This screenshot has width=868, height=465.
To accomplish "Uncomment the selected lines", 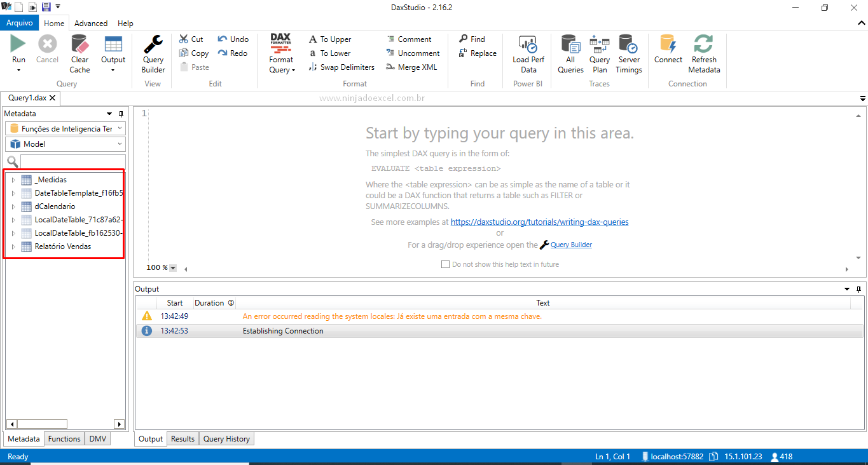I will coord(413,53).
